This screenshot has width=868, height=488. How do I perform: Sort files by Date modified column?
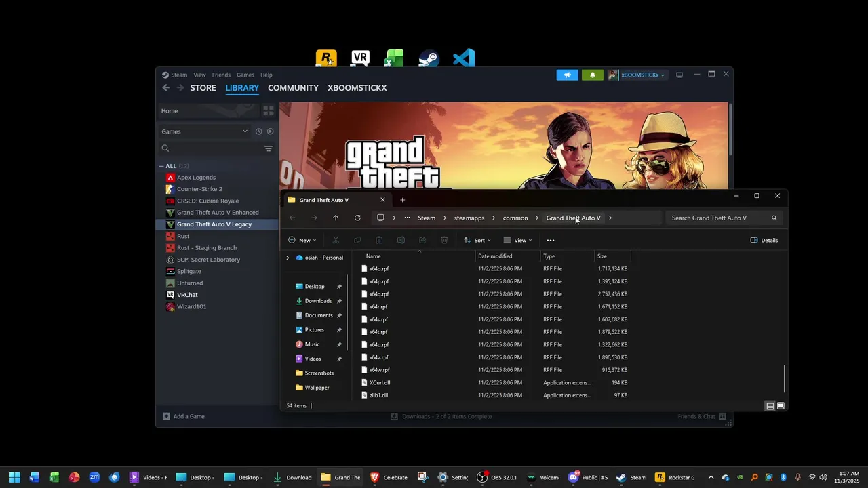[x=508, y=256]
